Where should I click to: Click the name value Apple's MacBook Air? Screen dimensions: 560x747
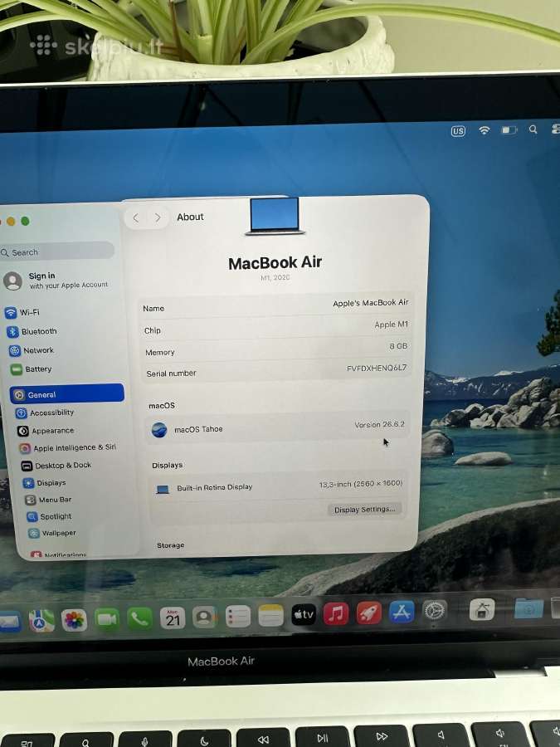pos(371,303)
